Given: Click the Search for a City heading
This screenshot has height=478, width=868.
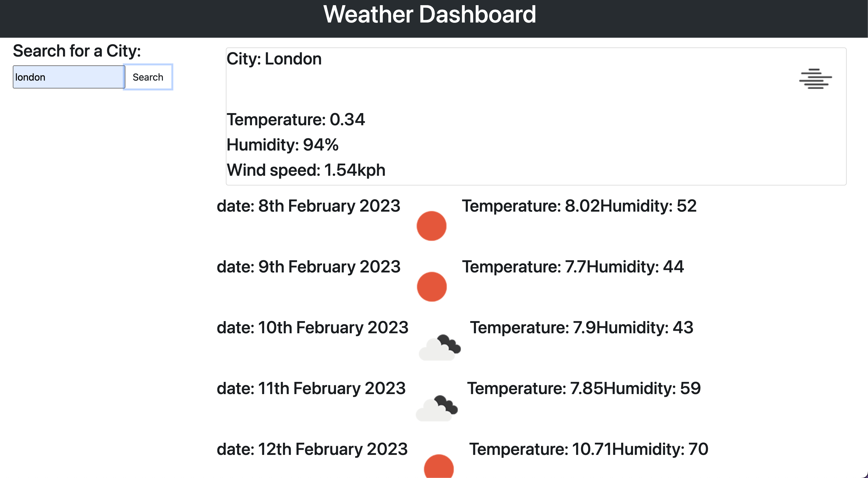Looking at the screenshot, I should 78,51.
